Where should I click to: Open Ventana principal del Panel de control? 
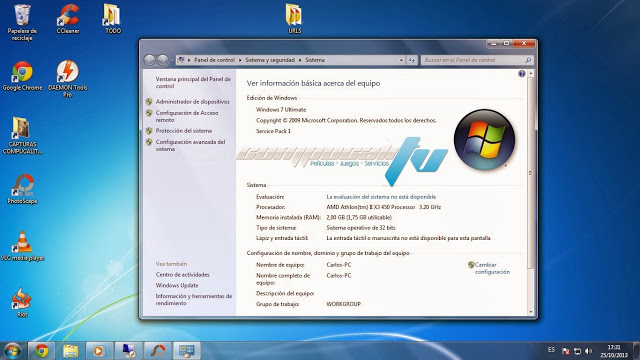coord(193,82)
